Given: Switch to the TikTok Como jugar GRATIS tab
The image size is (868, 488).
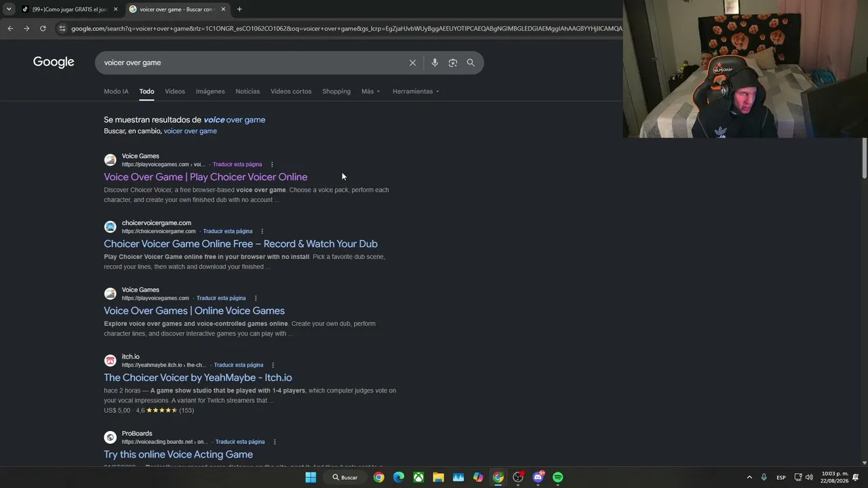Looking at the screenshot, I should click(x=69, y=9).
